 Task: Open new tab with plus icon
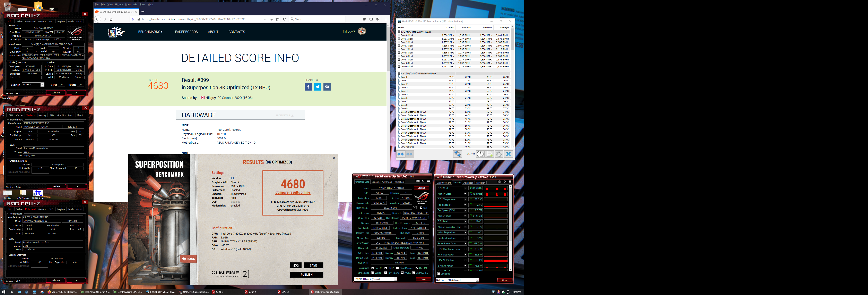[143, 11]
